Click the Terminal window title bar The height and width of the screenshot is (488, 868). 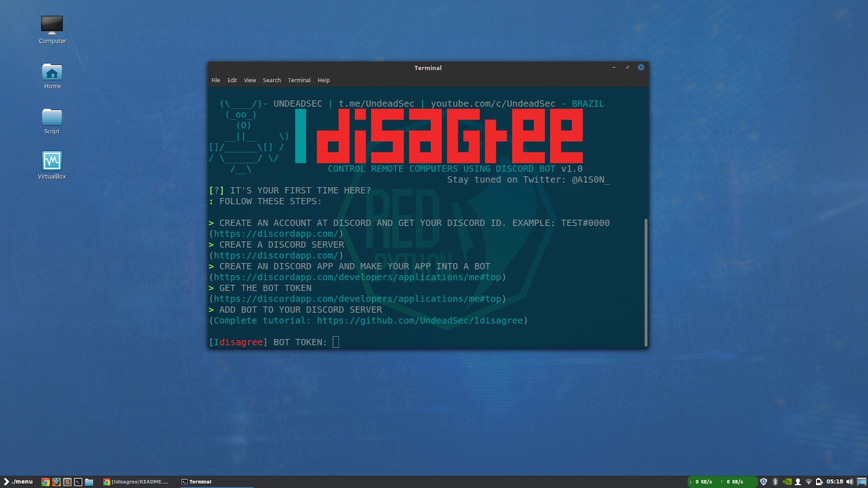428,68
